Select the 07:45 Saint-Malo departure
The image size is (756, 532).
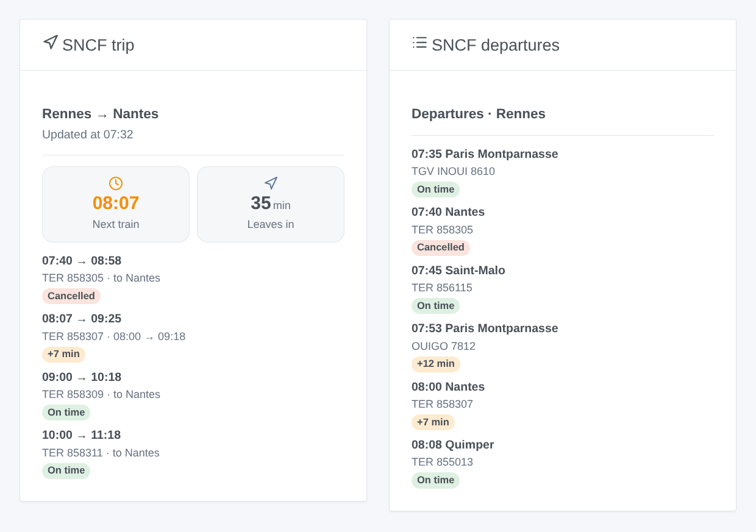[458, 271]
